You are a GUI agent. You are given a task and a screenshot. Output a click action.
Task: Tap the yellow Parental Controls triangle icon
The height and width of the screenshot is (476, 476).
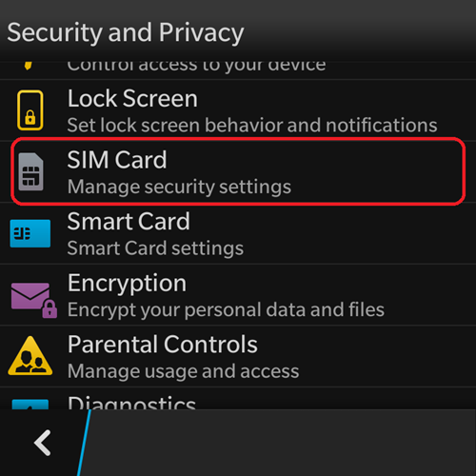click(30, 356)
